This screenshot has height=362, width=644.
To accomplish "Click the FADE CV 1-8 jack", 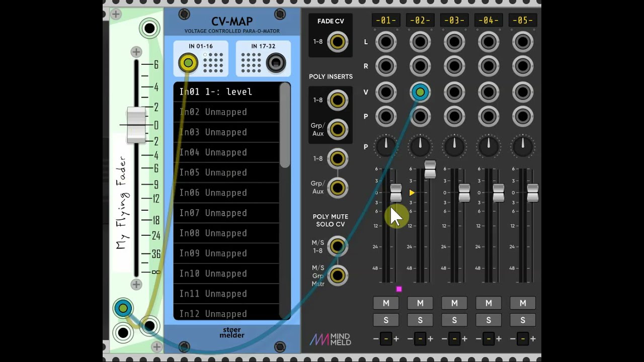I will coord(337,42).
